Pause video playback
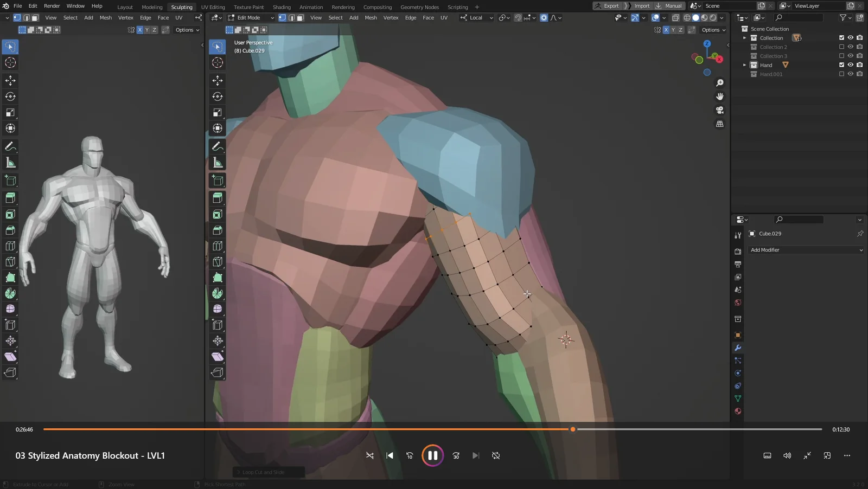The width and height of the screenshot is (868, 489). pos(432,455)
